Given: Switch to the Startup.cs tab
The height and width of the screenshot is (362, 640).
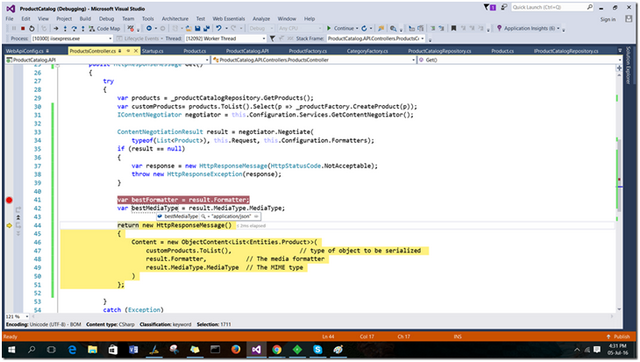Looking at the screenshot, I should [x=152, y=51].
